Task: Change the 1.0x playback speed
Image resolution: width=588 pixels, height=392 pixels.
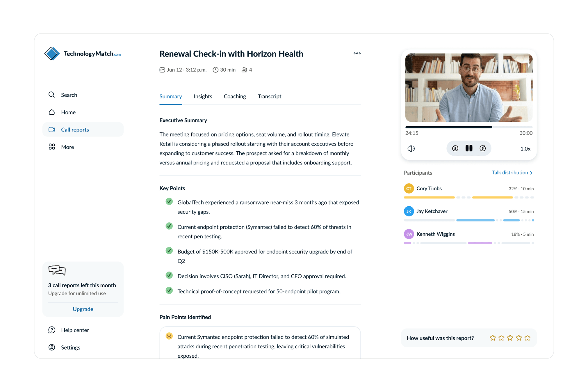Action: [525, 149]
